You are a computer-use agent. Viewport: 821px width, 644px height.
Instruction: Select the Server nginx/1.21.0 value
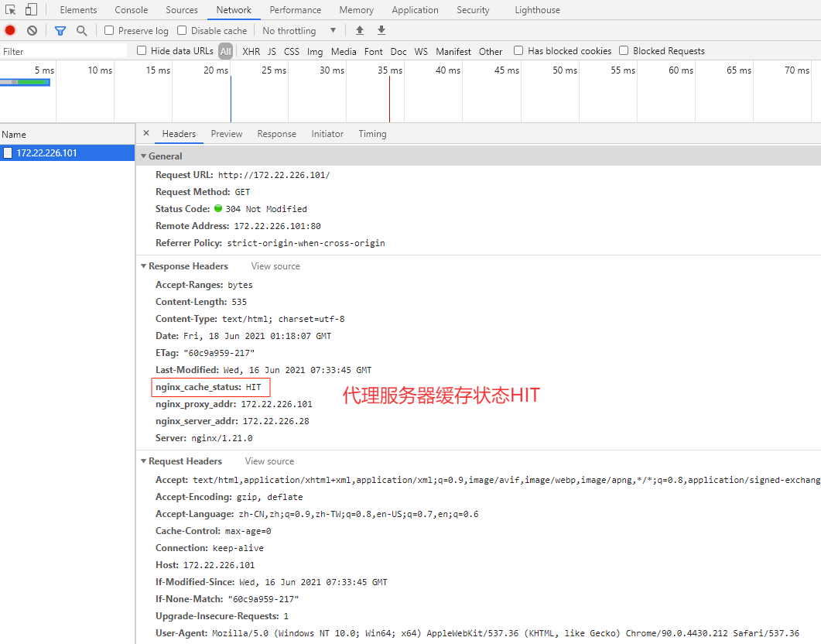[x=222, y=438]
